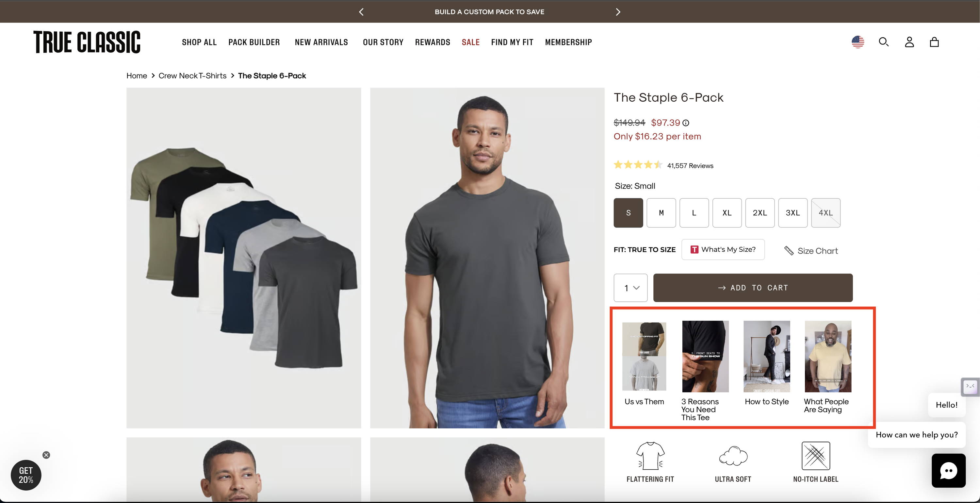Click the US flag/country selector icon
The width and height of the screenshot is (980, 503).
858,42
